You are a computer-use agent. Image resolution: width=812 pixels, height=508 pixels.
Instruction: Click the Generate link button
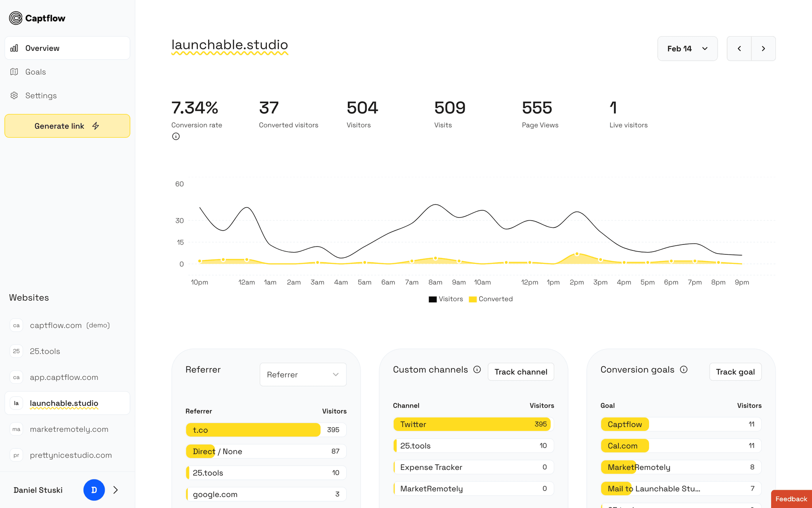tap(67, 126)
